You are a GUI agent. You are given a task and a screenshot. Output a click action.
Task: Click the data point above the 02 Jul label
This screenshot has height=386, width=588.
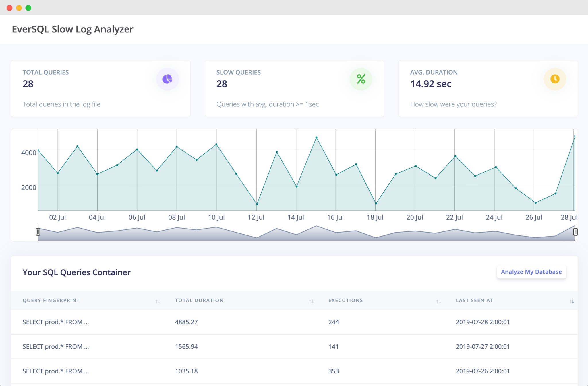coord(58,173)
